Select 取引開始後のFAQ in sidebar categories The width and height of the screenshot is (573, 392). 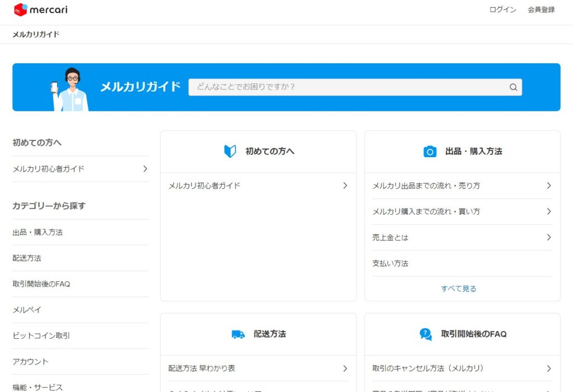coord(41,284)
